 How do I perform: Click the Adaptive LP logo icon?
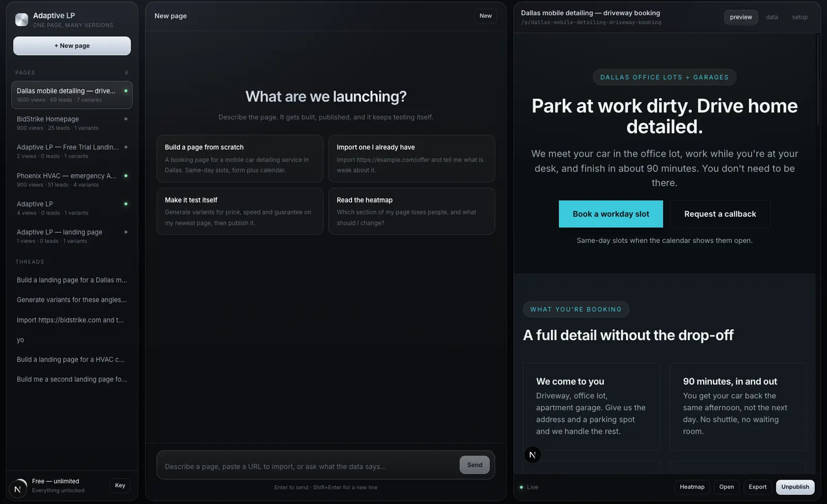click(22, 20)
